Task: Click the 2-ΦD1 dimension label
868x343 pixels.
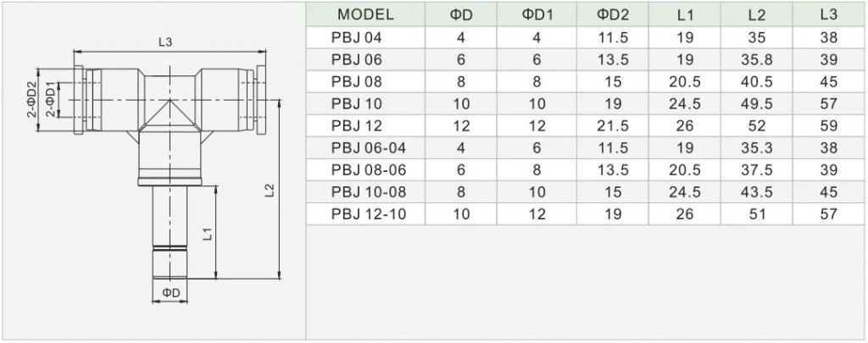Action: click(50, 100)
